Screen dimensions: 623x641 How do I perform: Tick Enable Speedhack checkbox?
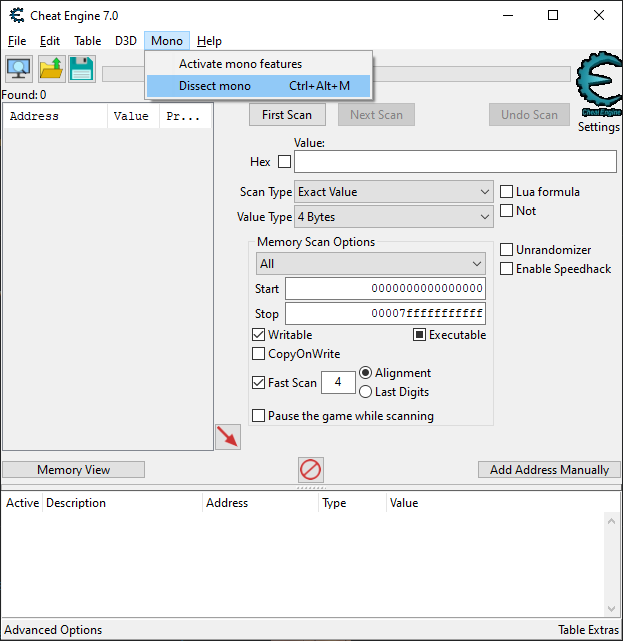pos(506,269)
